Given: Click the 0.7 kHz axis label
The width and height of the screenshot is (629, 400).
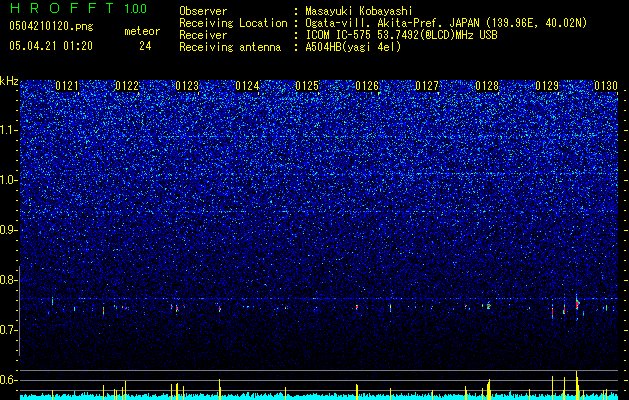Looking at the screenshot, I should [x=9, y=330].
